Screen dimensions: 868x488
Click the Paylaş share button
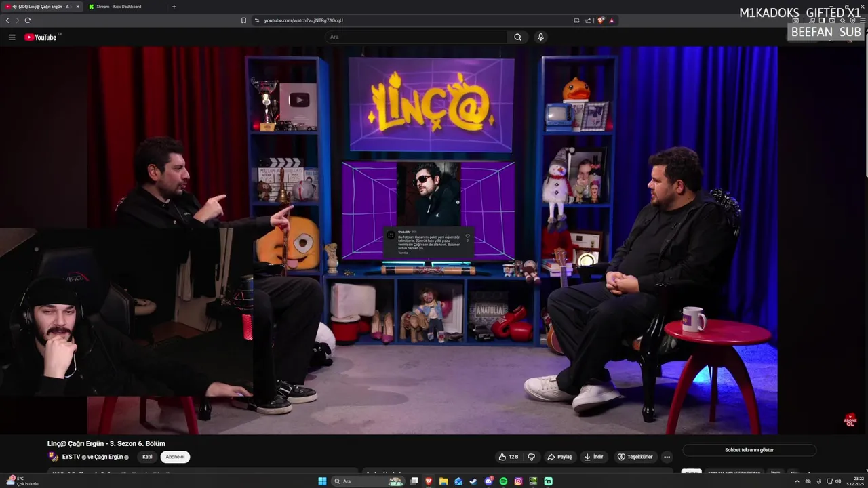click(560, 457)
